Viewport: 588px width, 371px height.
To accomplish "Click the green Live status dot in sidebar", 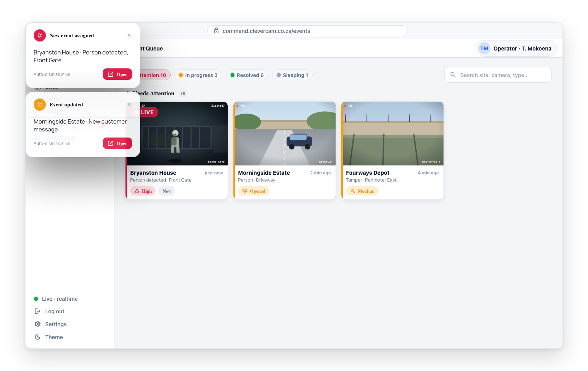I will (36, 299).
